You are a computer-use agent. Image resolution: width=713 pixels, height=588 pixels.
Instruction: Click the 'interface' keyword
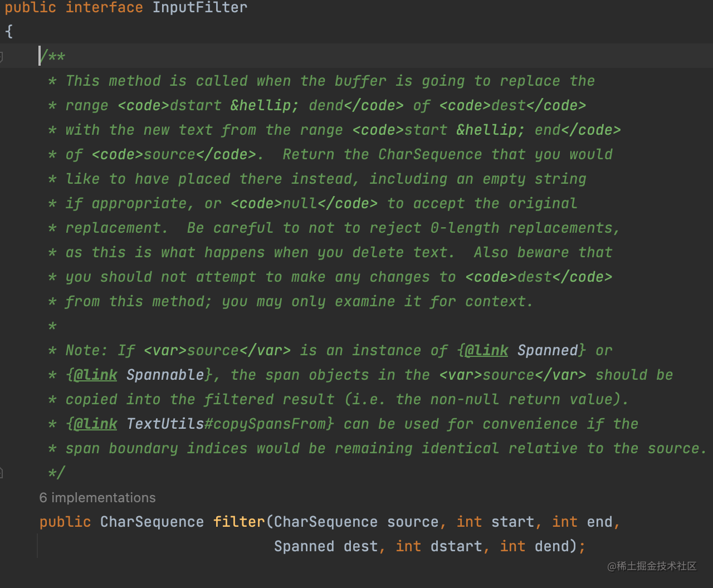pyautogui.click(x=104, y=8)
